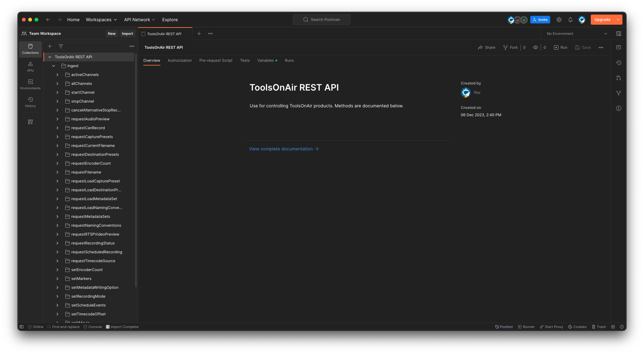Switch to the Runs tab
The width and height of the screenshot is (644, 354).
tap(289, 60)
